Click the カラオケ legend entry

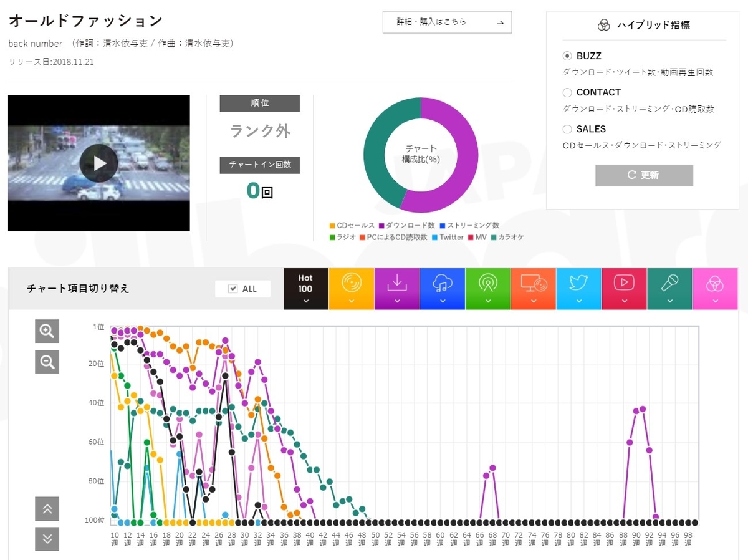pyautogui.click(x=508, y=238)
